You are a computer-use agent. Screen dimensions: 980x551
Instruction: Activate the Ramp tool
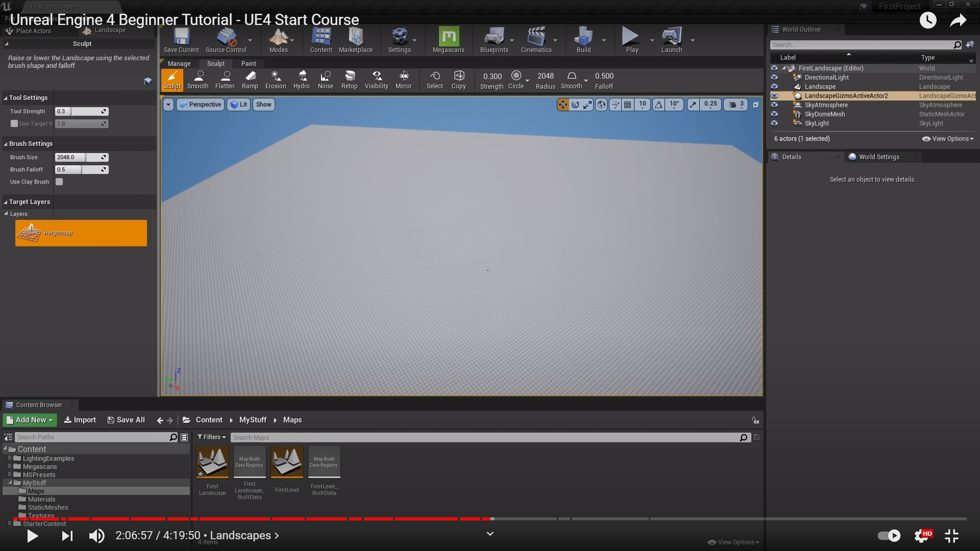pyautogui.click(x=250, y=80)
